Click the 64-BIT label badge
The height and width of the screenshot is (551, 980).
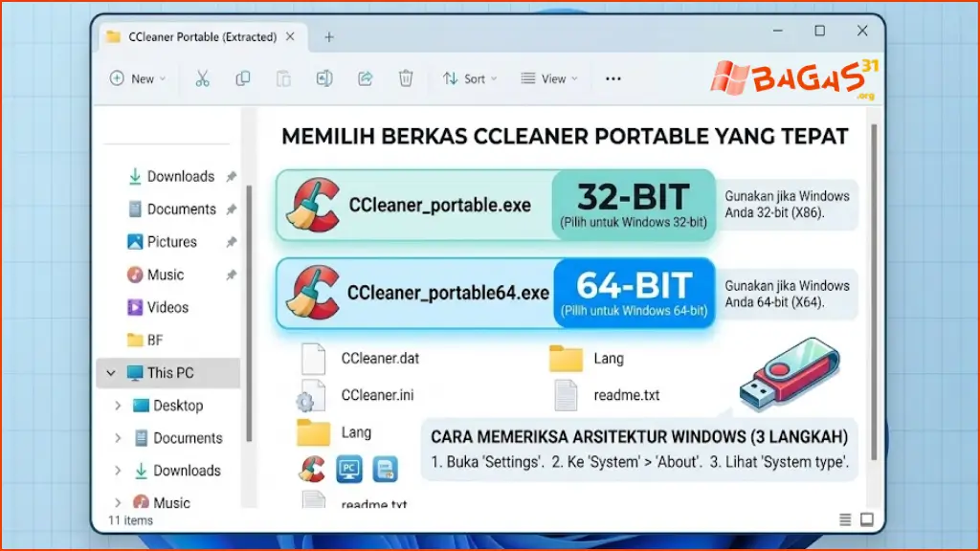point(634,293)
